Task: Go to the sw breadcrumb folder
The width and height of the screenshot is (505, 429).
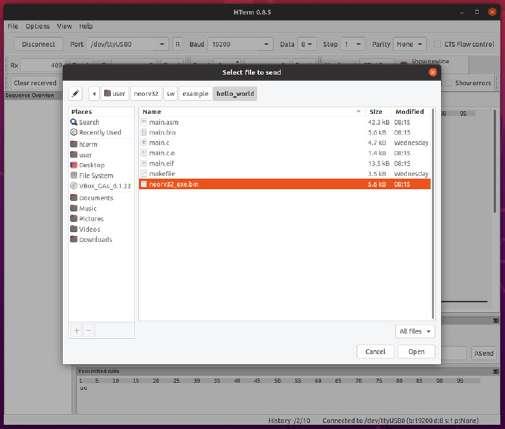Action: [171, 94]
